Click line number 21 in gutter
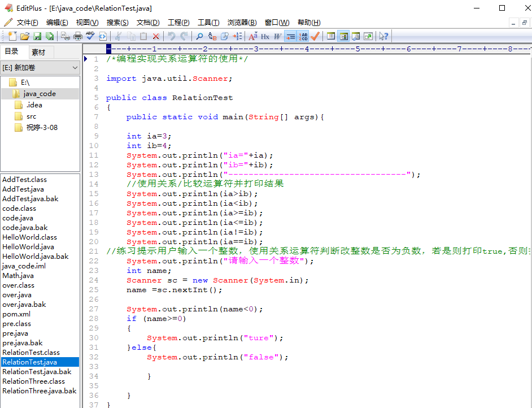Screen dimensions: 532x408 pyautogui.click(x=94, y=251)
